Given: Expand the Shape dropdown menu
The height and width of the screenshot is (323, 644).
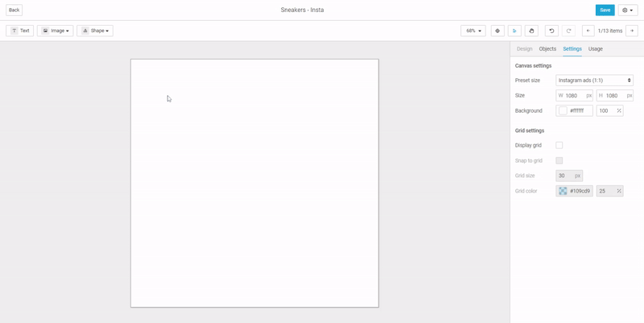Looking at the screenshot, I should tap(94, 31).
